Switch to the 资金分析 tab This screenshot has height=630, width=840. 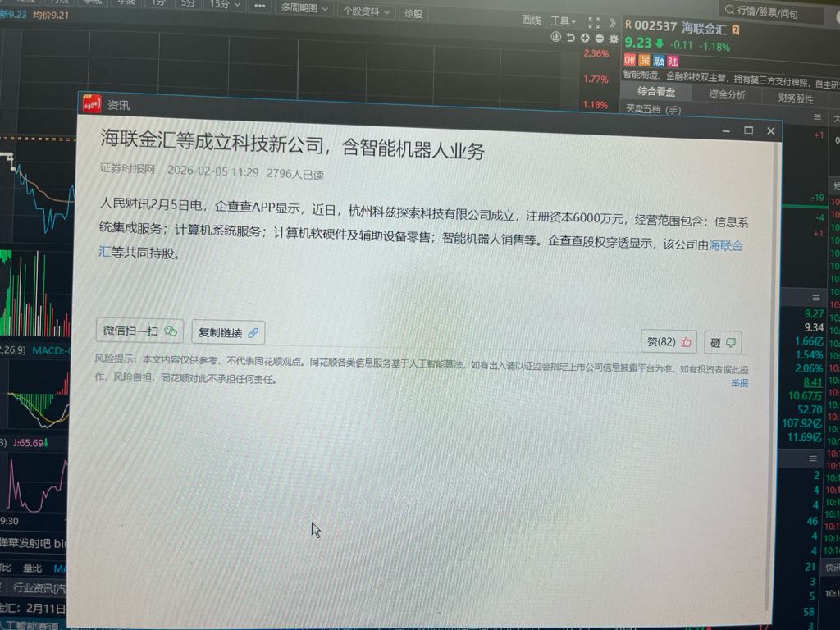coord(727,95)
